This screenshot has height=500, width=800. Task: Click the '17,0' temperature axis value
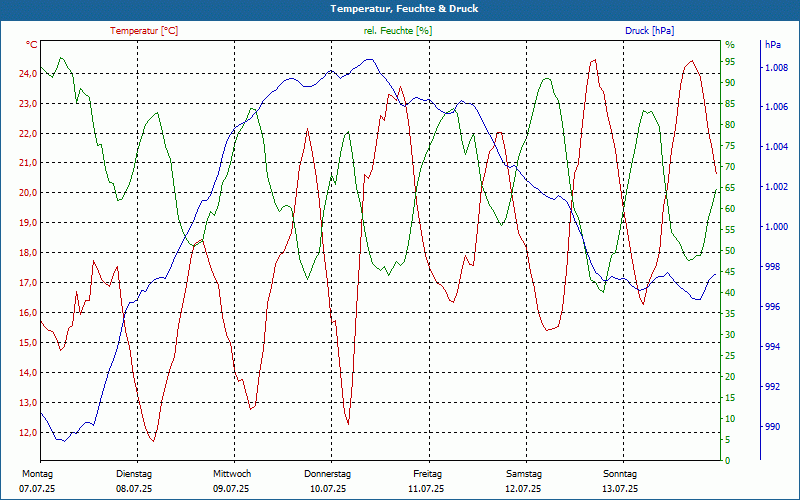(x=28, y=283)
